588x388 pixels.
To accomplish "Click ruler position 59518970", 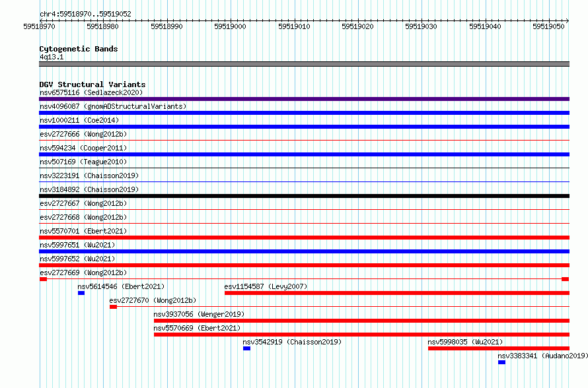I will (x=40, y=26).
